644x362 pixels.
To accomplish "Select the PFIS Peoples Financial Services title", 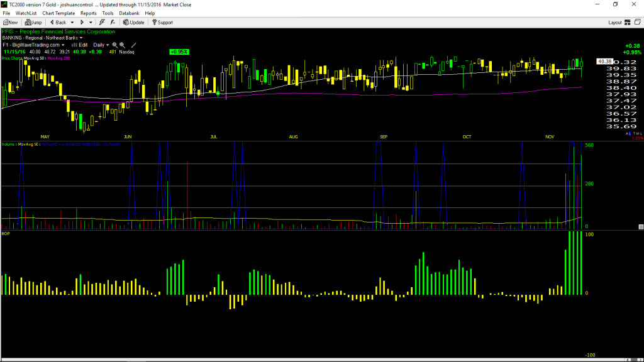I will pos(58,31).
